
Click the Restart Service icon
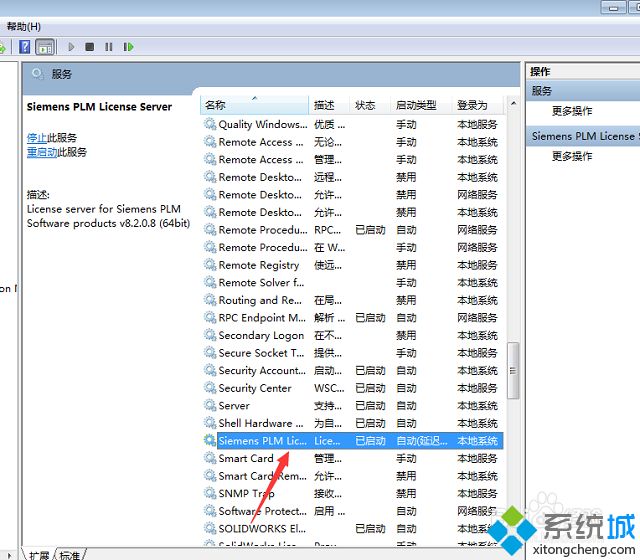coord(128,47)
